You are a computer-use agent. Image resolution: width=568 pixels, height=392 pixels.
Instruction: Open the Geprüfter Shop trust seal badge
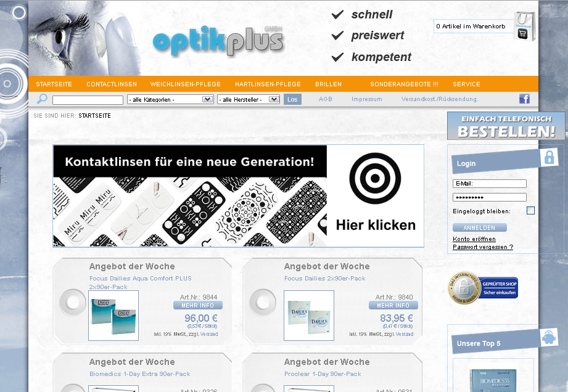pos(483,288)
